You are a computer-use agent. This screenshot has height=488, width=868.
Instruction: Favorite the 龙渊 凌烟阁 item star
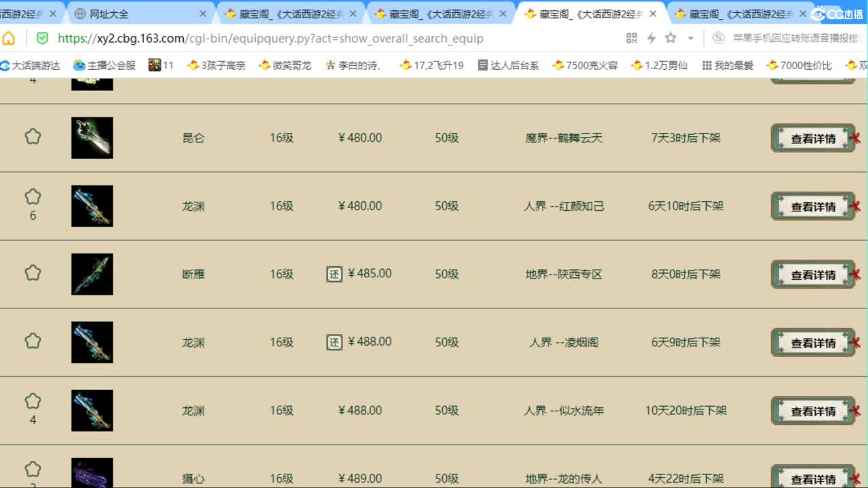click(x=33, y=341)
